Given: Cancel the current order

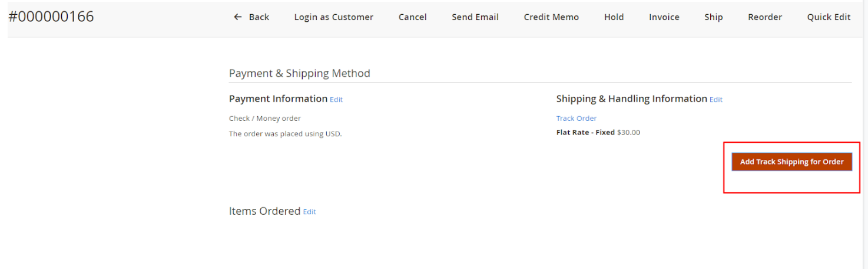Looking at the screenshot, I should tap(412, 17).
